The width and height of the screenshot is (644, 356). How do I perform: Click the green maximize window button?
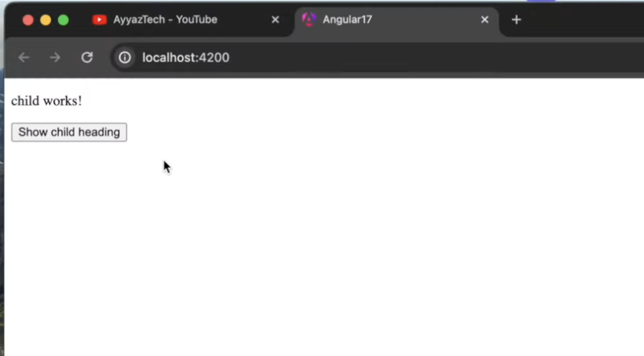pyautogui.click(x=63, y=20)
